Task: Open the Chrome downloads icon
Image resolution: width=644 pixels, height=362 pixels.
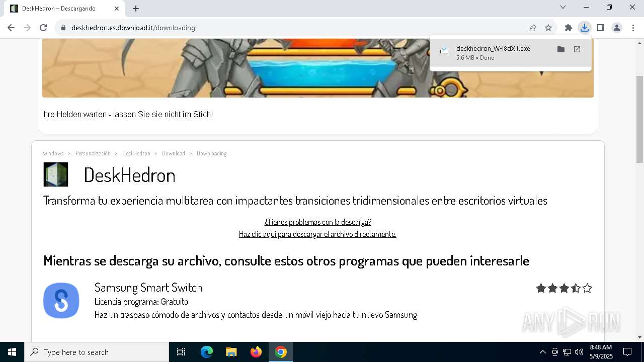Action: [585, 28]
